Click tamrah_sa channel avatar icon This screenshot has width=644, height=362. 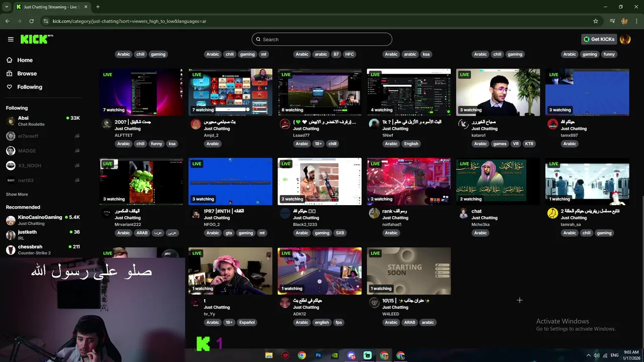pos(552,213)
